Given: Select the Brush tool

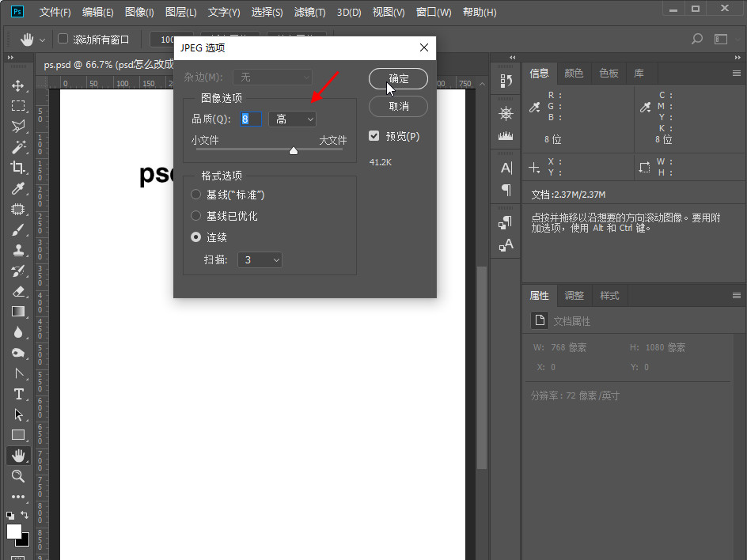Looking at the screenshot, I should (18, 229).
